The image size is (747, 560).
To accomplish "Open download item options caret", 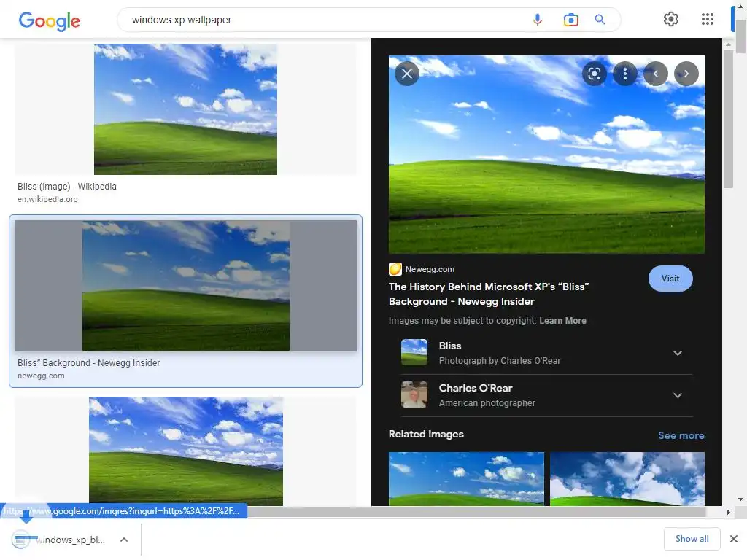I will 124,540.
